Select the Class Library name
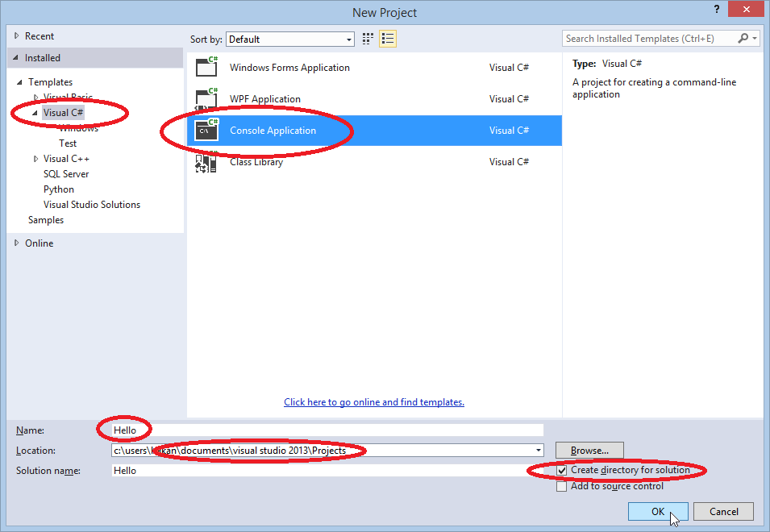Viewport: 770px width, 532px height. coord(256,162)
